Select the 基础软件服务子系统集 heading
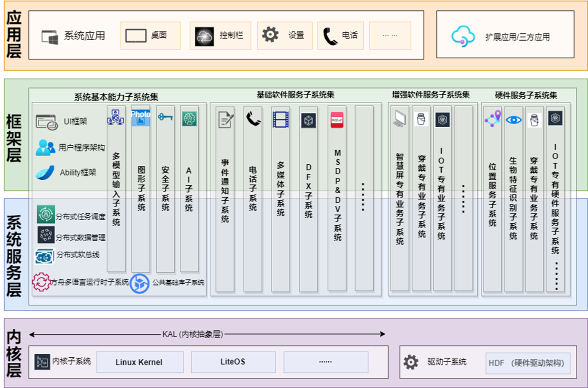 pyautogui.click(x=296, y=94)
